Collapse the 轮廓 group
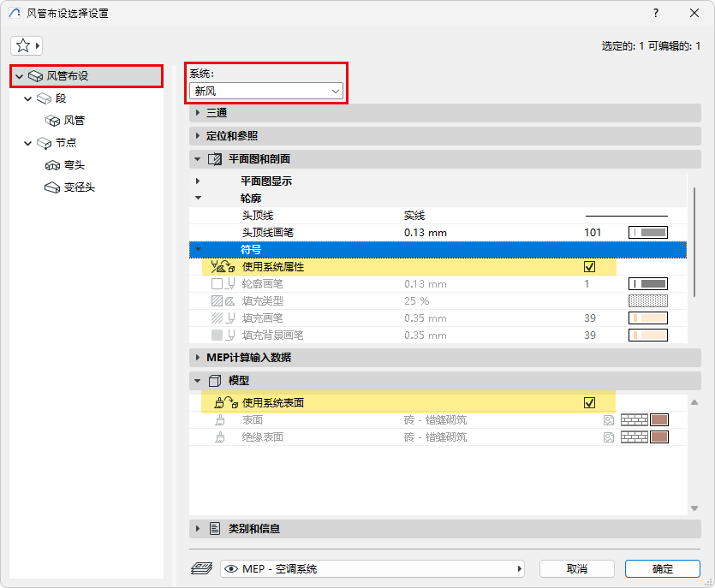 [x=198, y=198]
